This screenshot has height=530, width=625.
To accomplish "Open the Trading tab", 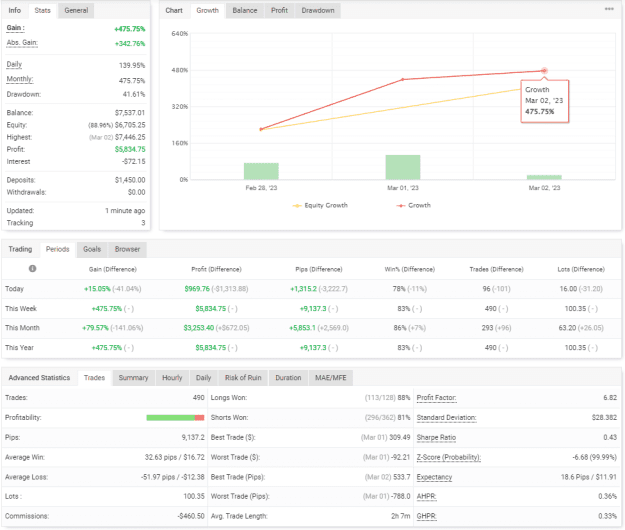I will [x=20, y=249].
